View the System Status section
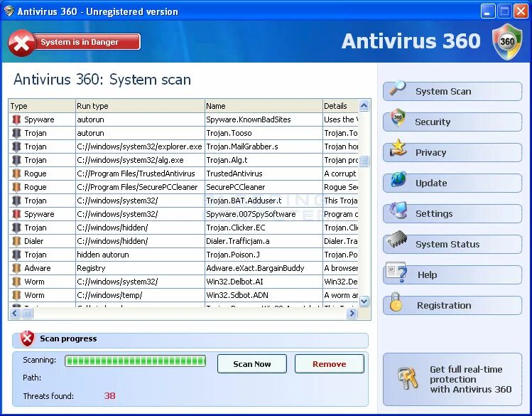The image size is (532, 416). tap(452, 244)
